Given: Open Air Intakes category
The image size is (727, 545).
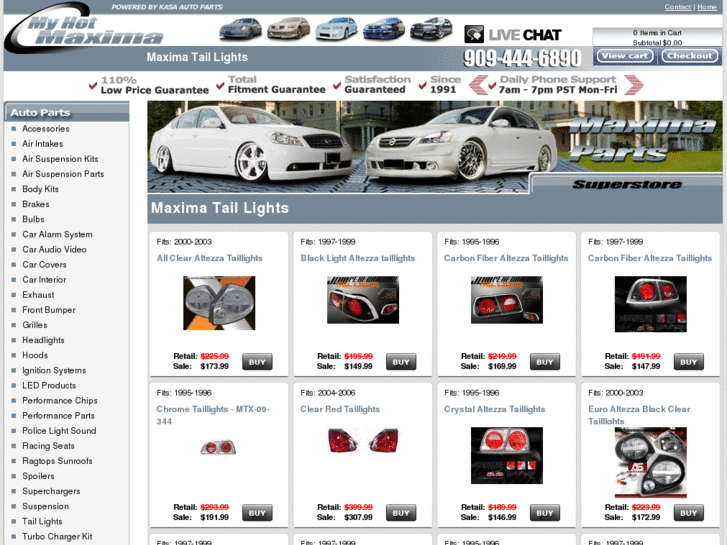Looking at the screenshot, I should tap(43, 144).
